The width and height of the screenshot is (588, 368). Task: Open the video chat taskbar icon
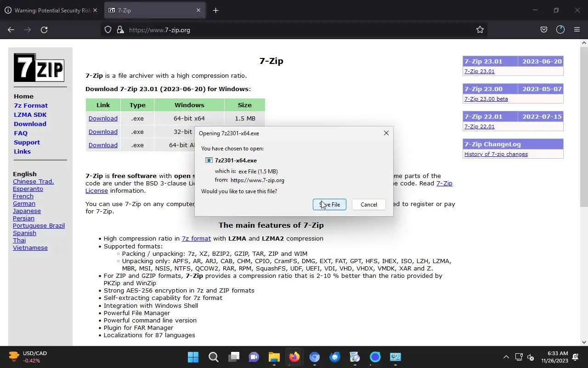tap(254, 357)
